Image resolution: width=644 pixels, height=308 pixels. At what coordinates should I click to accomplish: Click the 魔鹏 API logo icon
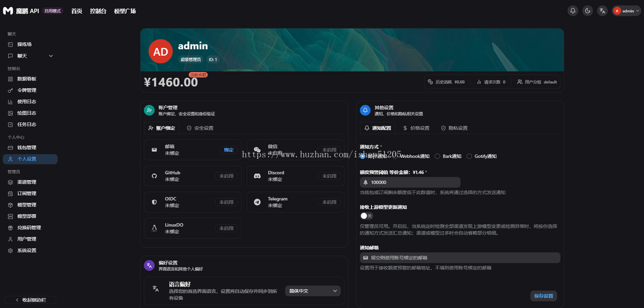tap(8, 11)
